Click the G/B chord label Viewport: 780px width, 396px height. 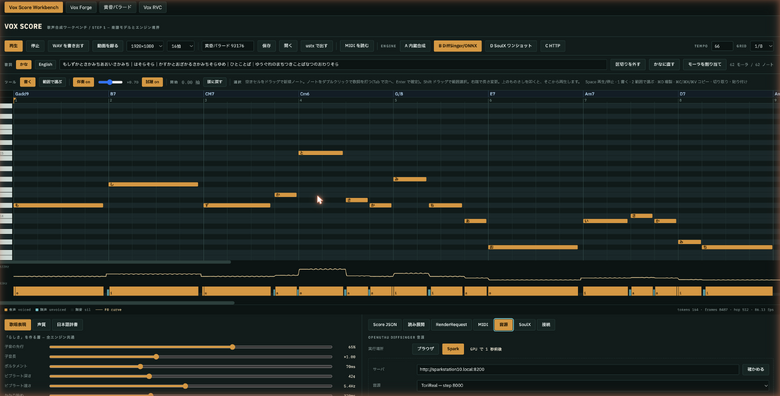pos(398,94)
